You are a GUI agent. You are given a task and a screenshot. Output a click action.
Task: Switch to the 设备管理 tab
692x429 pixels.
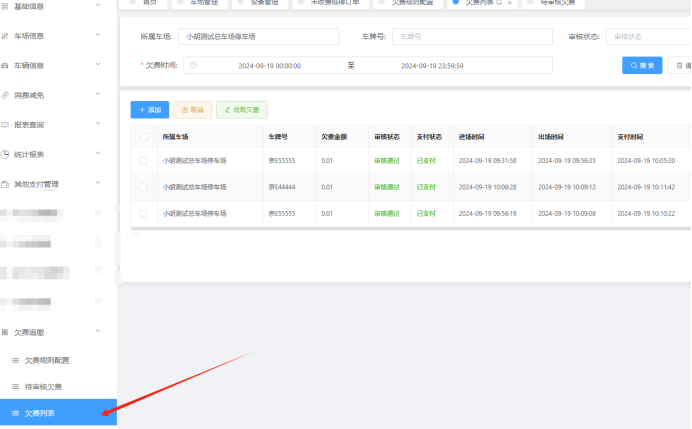[x=259, y=4]
